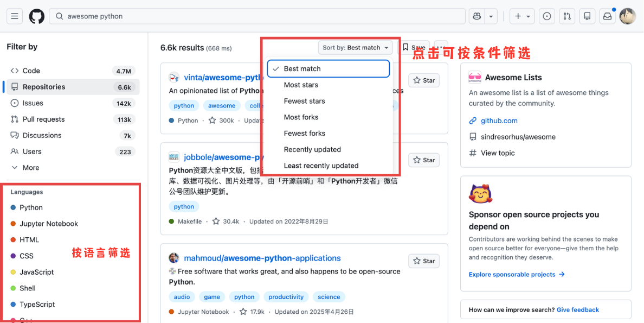Filter by TypeScript language
The width and height of the screenshot is (644, 323).
click(33, 305)
